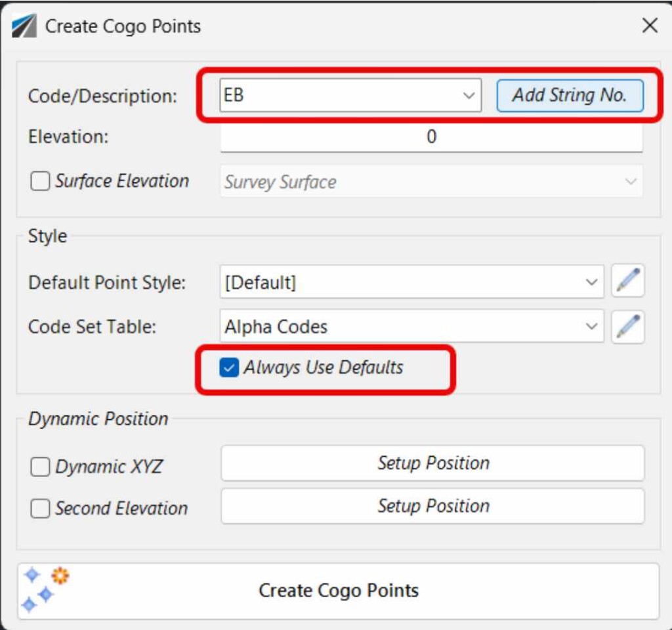Uncheck Always Use Defaults
This screenshot has height=630, width=672.
[x=229, y=368]
